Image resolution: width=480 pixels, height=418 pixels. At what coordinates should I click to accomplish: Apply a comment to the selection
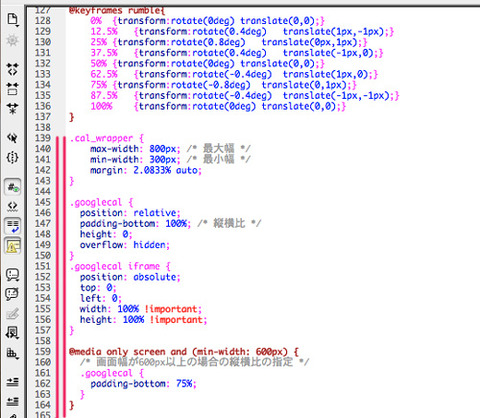(13, 275)
